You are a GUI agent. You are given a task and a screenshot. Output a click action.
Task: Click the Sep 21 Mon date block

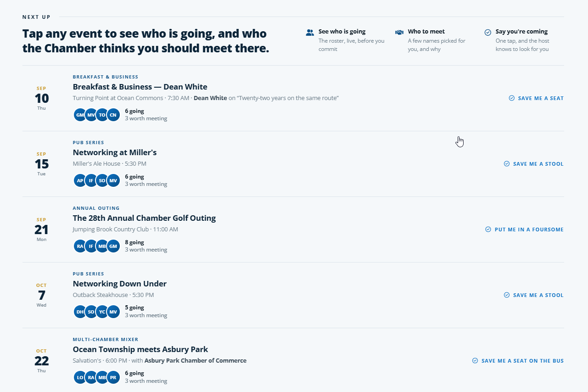(x=41, y=230)
